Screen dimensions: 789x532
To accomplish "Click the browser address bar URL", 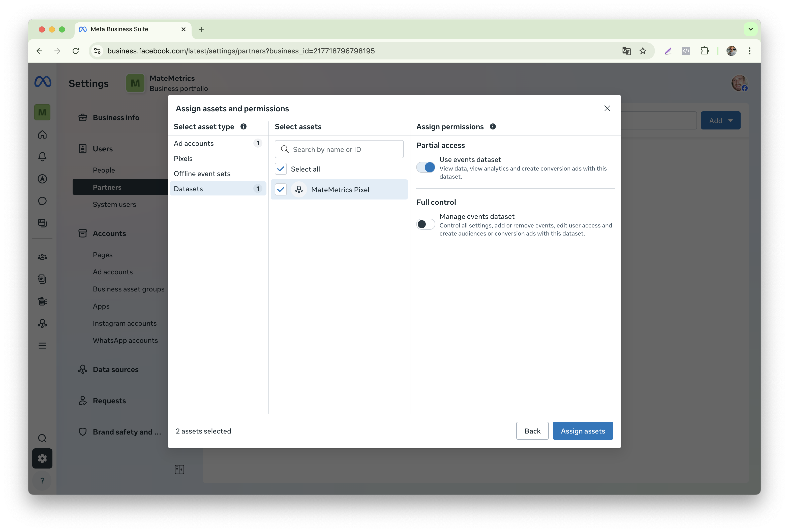I will click(x=241, y=51).
